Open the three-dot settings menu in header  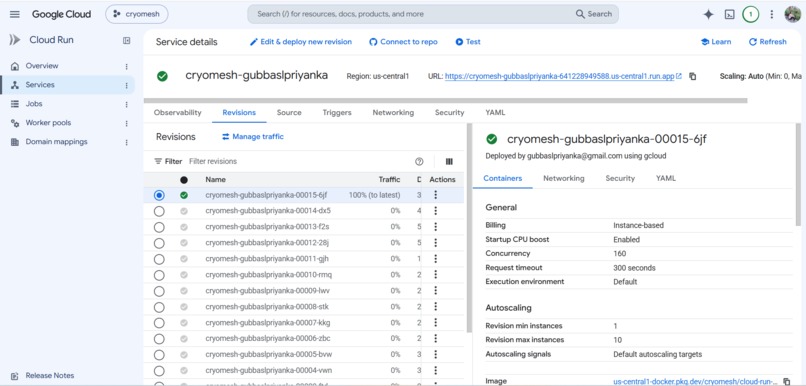[x=772, y=14]
